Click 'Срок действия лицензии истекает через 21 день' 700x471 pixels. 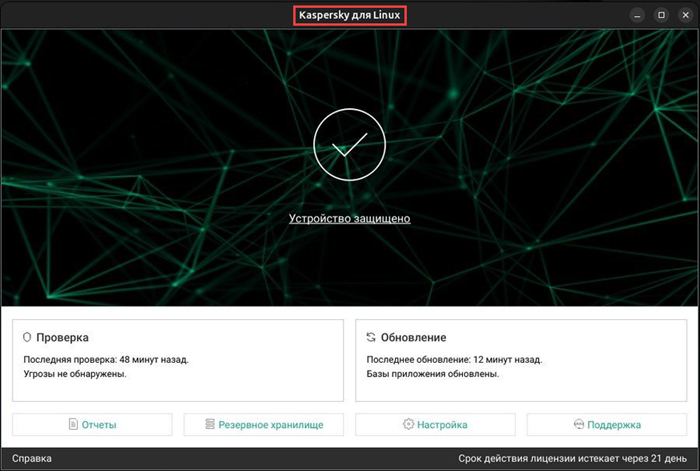[x=572, y=458]
